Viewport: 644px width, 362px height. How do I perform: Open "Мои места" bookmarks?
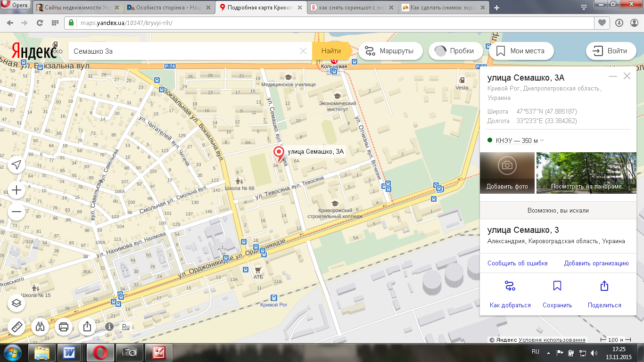click(521, 51)
